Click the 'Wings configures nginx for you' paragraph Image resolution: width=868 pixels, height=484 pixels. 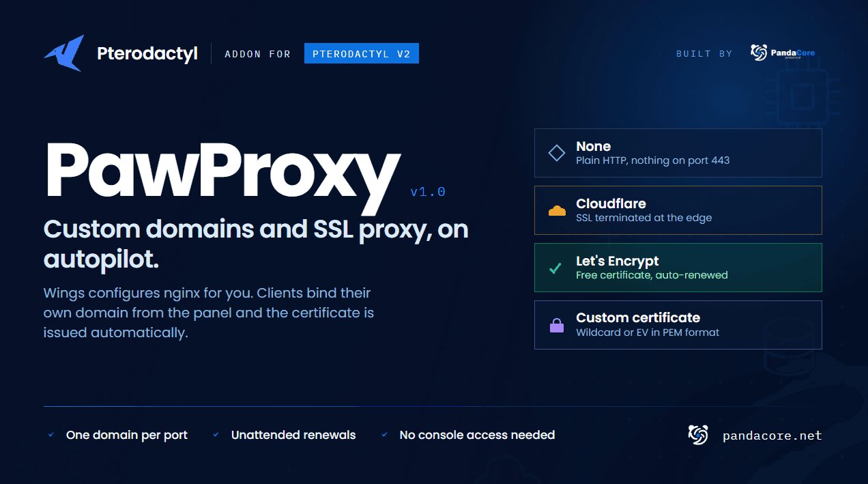(209, 313)
